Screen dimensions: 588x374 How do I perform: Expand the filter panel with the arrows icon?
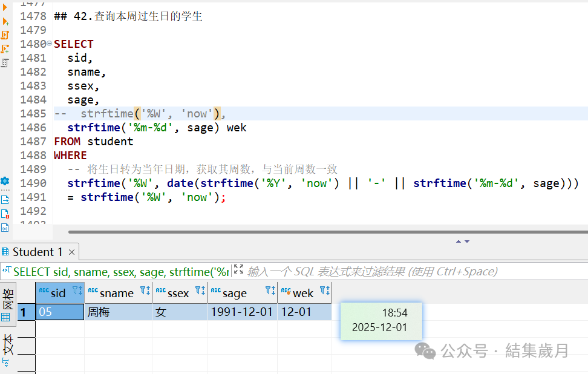coord(238,269)
